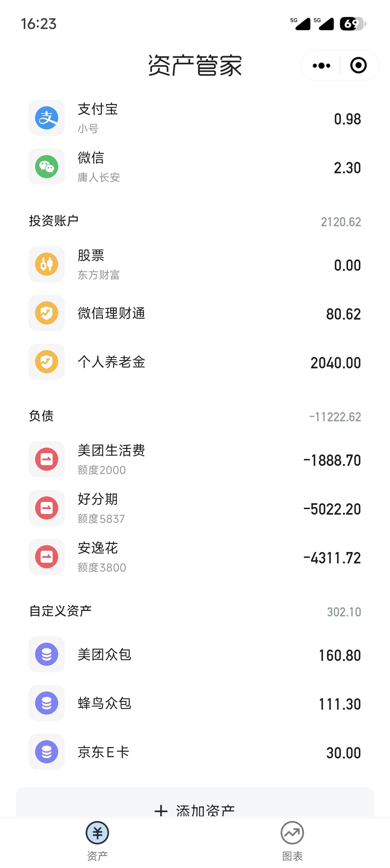Switch to the 图表 chart tab
The image size is (390, 868).
292,840
